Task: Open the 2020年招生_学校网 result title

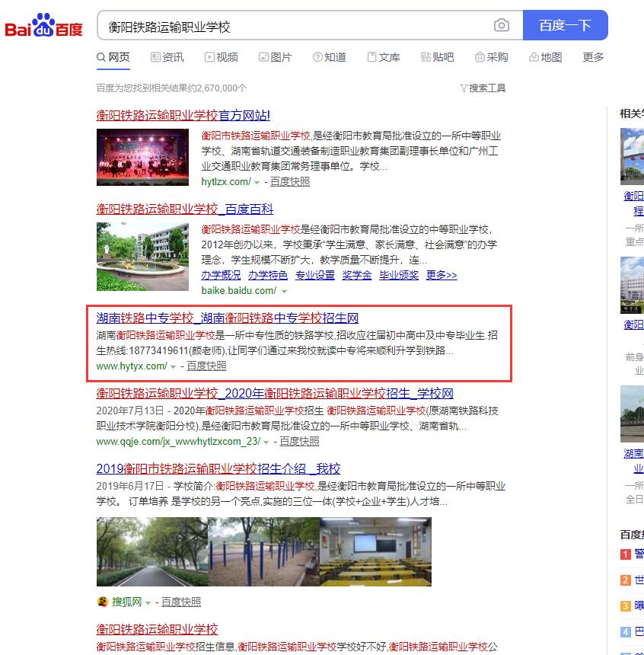Action: tap(275, 394)
